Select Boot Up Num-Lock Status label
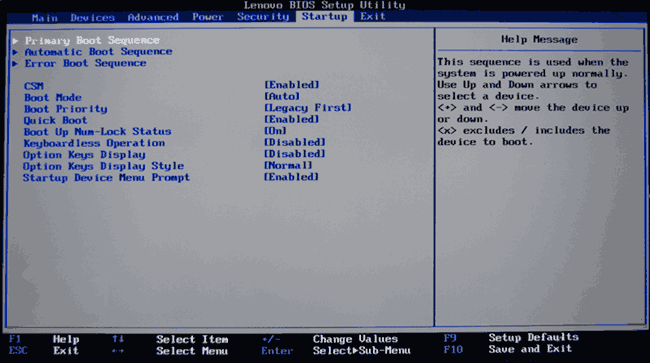Screen dimensions: 650x363 pos(97,132)
